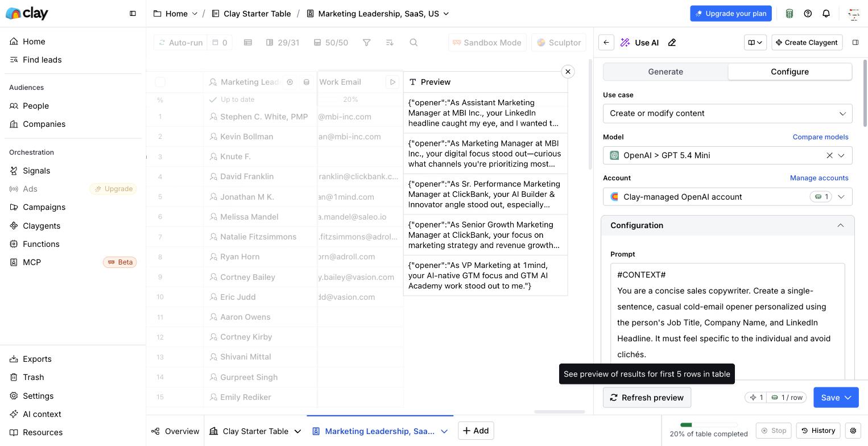This screenshot has height=446, width=868.
Task: Open the Overview bottom tab
Action: [x=175, y=431]
